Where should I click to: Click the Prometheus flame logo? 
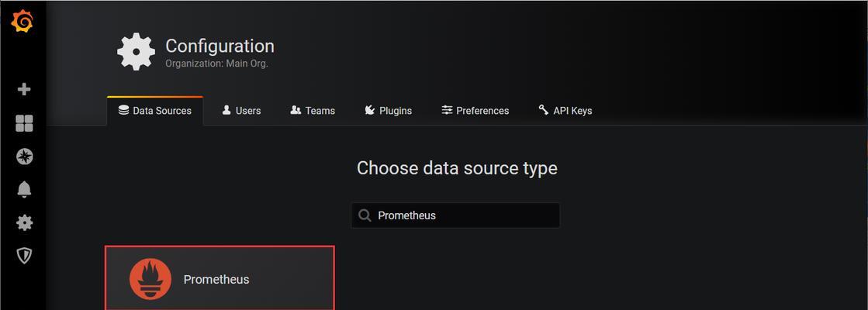click(150, 279)
